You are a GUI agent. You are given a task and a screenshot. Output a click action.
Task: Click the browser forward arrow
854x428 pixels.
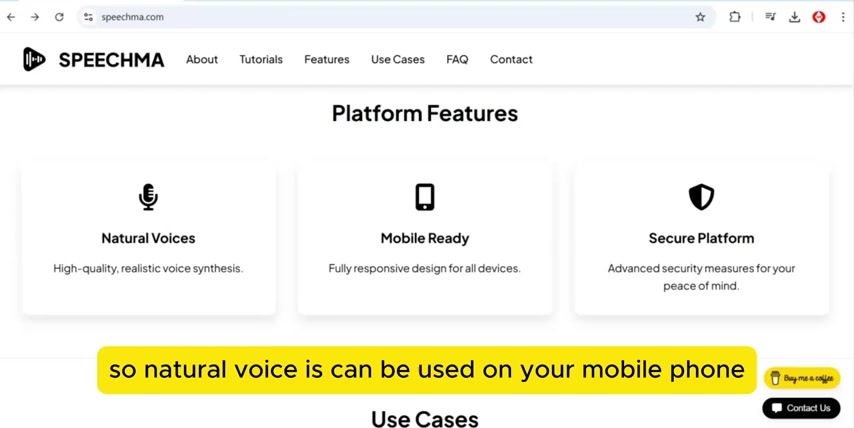point(35,17)
